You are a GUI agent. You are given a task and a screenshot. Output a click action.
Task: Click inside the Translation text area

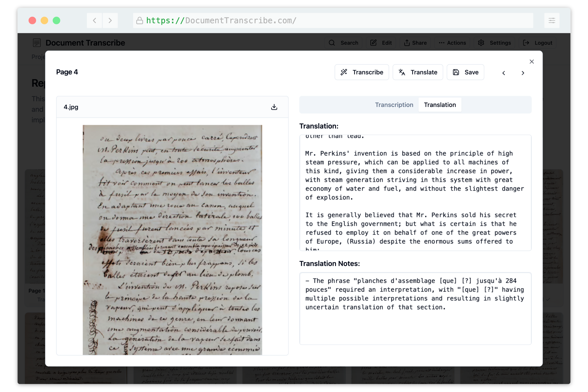(x=415, y=193)
